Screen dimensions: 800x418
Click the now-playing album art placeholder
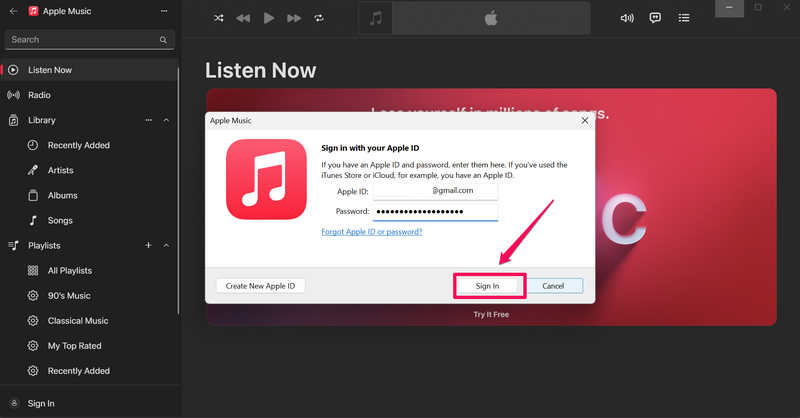(x=376, y=19)
